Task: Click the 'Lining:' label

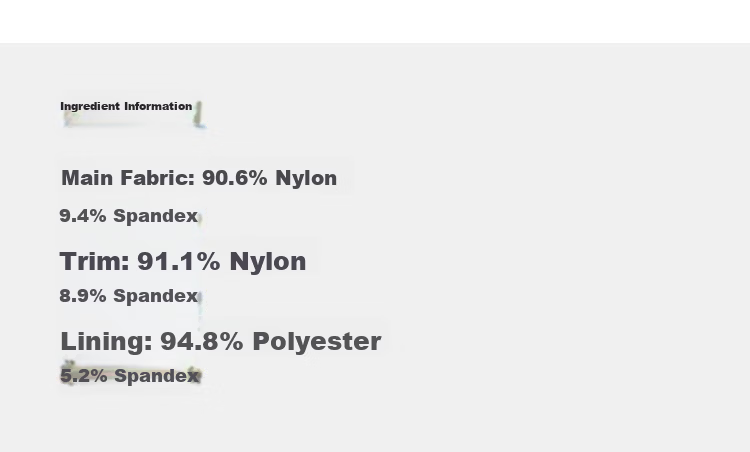Action: [107, 342]
